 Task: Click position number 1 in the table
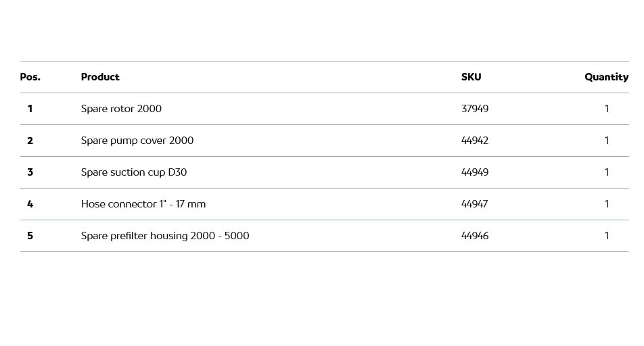coord(30,109)
